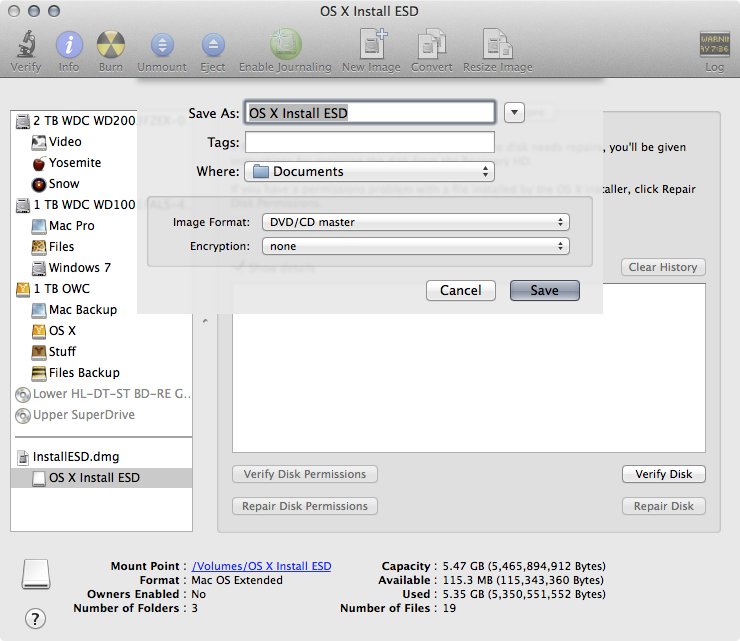Viewport: 740px width, 641px height.
Task: Click the Burn toolbar icon
Action: tap(110, 44)
